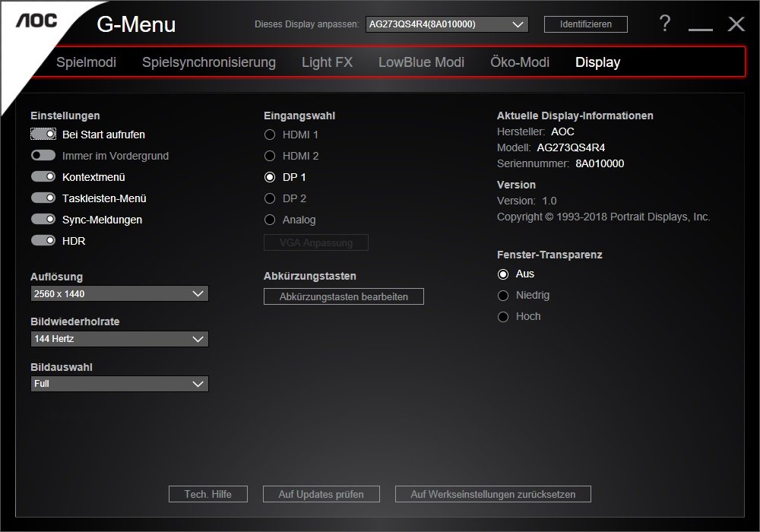Click the AOC logo in the corner
The width and height of the screenshot is (760, 532).
pos(37,21)
